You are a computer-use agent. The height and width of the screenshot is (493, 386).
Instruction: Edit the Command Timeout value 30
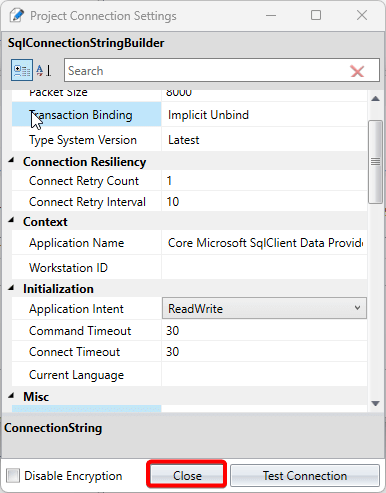click(x=264, y=330)
